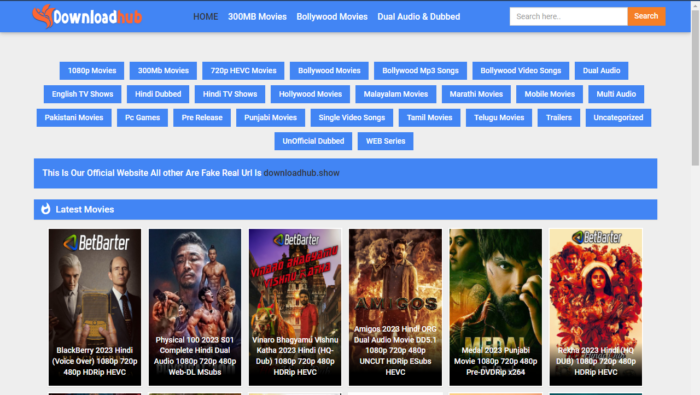Click the page vertical scrollbar thumb
700x395 pixels.
click(695, 87)
